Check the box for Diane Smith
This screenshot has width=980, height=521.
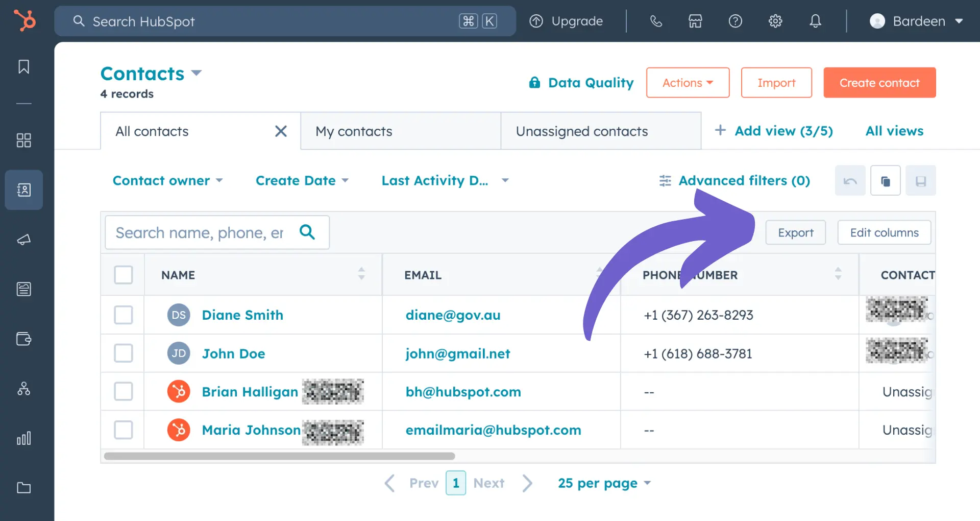(124, 315)
